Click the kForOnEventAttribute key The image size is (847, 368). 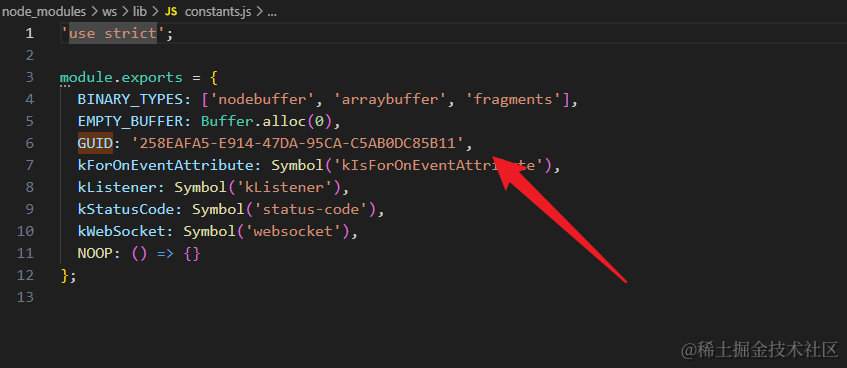166,165
